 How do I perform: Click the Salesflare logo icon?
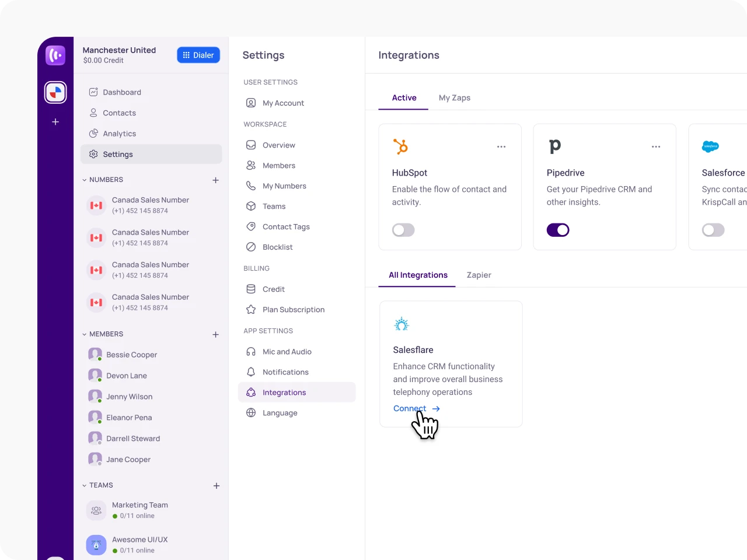coord(402,324)
